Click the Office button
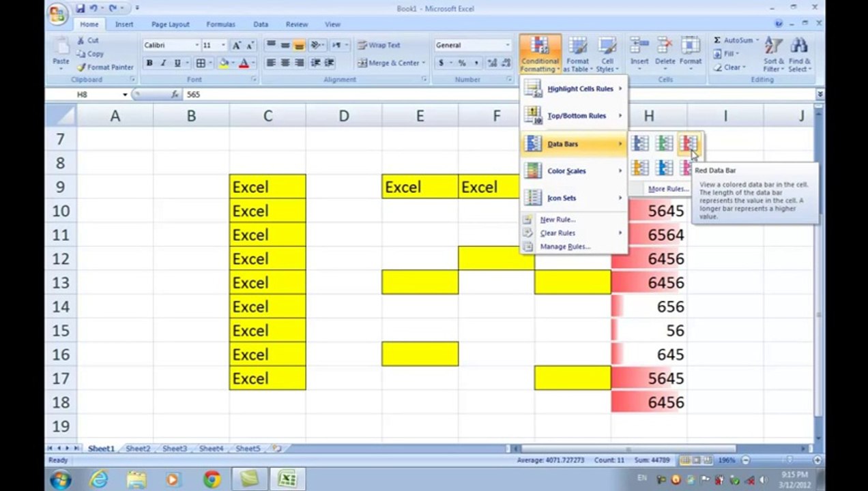 coord(59,14)
